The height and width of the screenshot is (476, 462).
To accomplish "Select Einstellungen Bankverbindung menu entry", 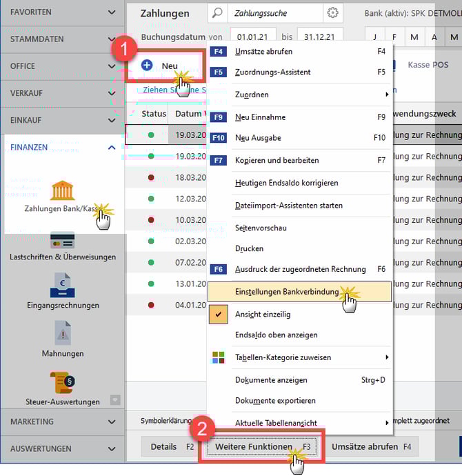I will (x=286, y=292).
